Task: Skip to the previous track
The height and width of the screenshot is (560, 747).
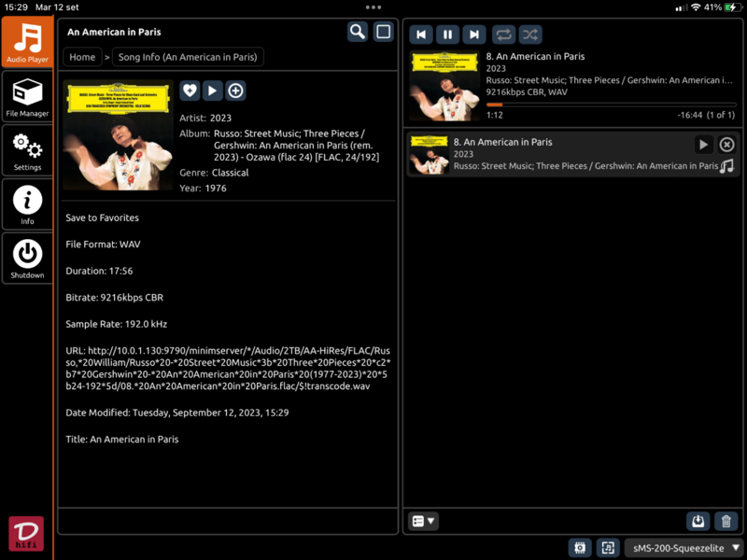Action: (422, 35)
